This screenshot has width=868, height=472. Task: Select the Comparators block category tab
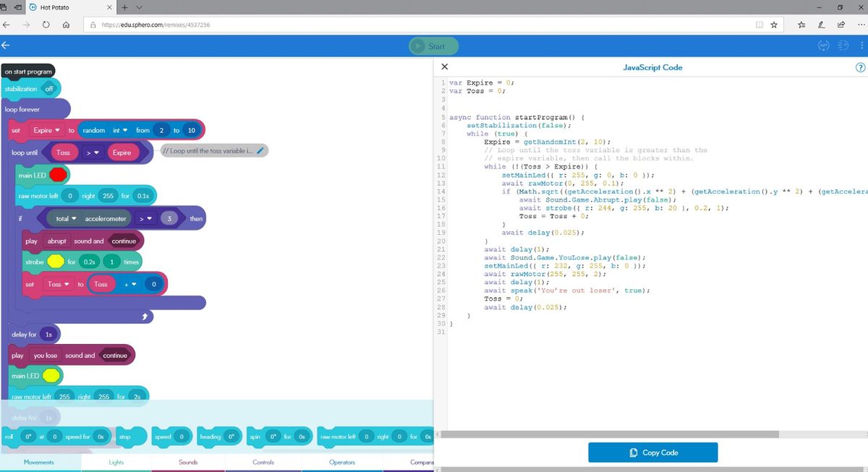(x=409, y=462)
